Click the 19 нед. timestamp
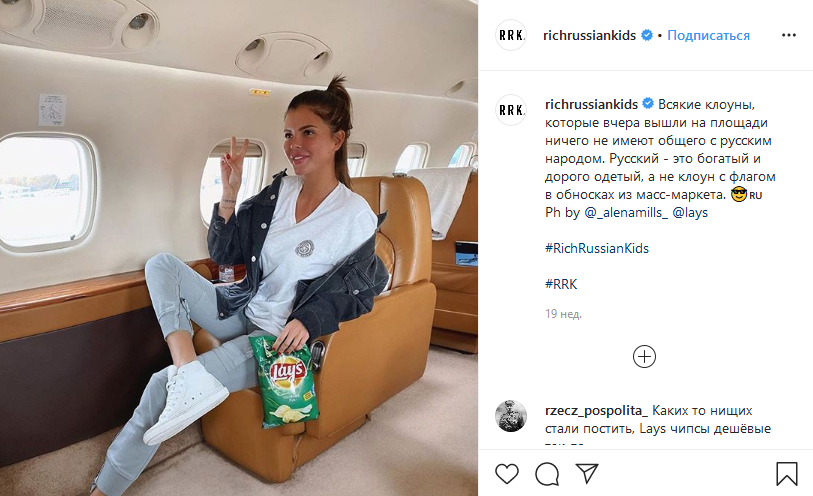Image resolution: width=813 pixels, height=496 pixels. (x=563, y=314)
